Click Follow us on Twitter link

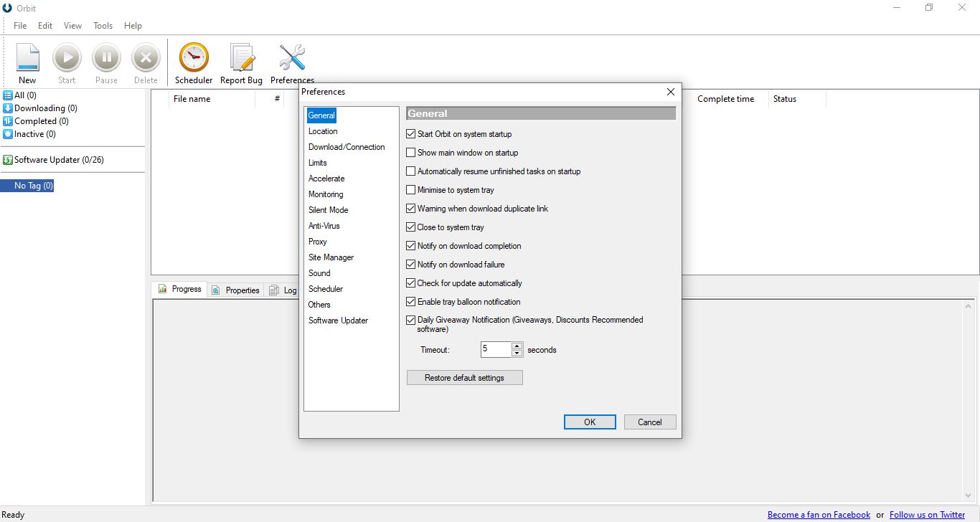click(927, 515)
